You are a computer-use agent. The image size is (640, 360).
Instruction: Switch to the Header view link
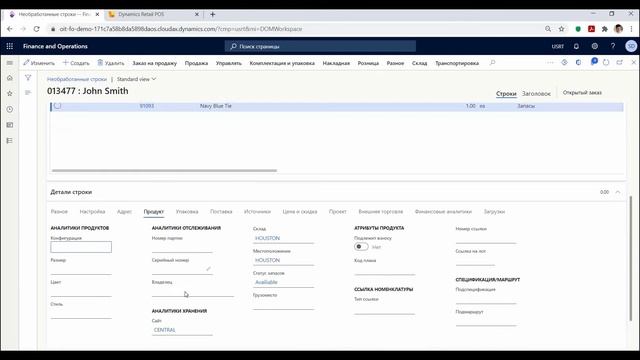coord(536,93)
